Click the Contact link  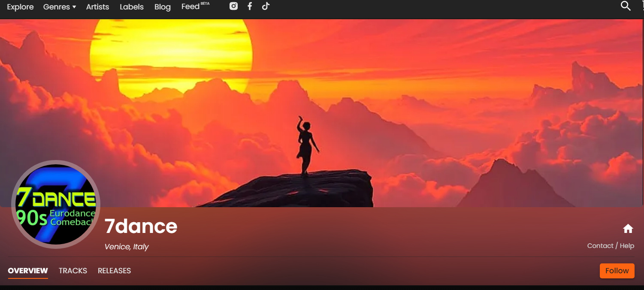point(600,246)
